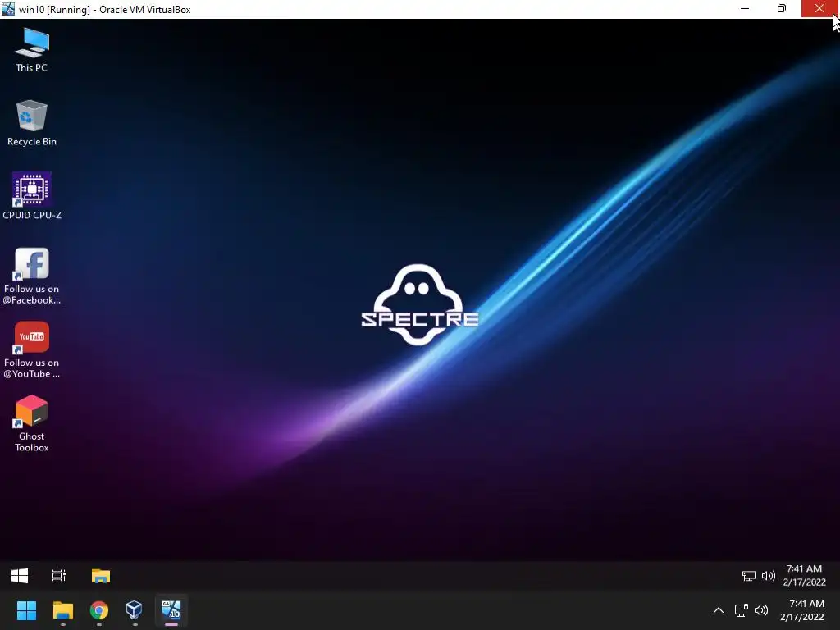Click the running win10 VM taskbar icon

pyautogui.click(x=171, y=610)
